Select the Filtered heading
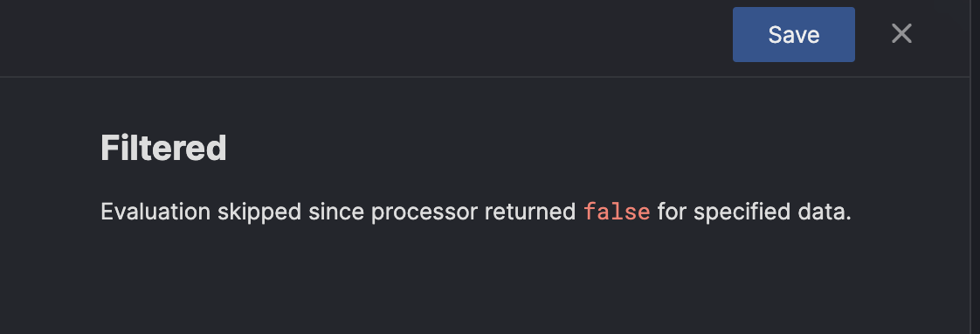980x334 pixels. (163, 149)
